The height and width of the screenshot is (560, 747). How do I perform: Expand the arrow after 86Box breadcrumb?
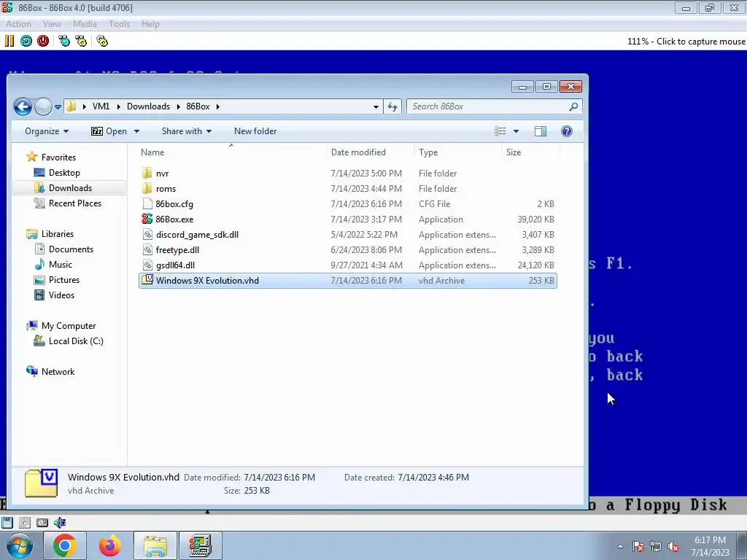coord(217,106)
